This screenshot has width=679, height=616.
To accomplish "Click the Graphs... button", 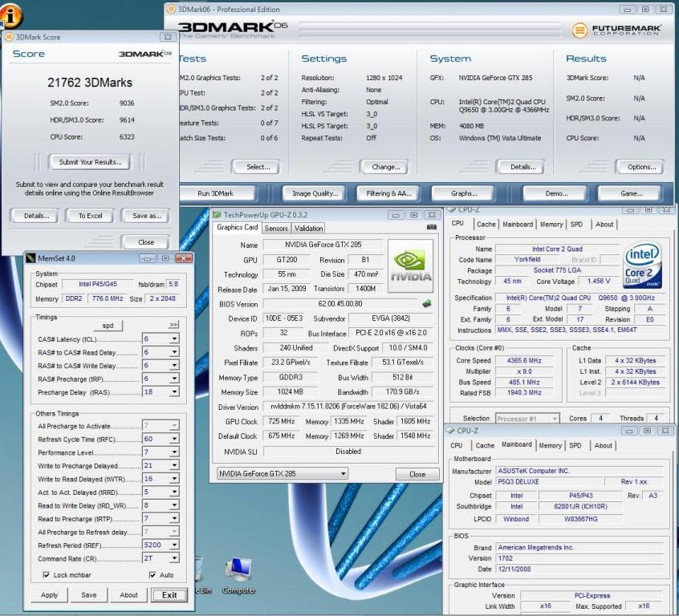I will tap(464, 193).
